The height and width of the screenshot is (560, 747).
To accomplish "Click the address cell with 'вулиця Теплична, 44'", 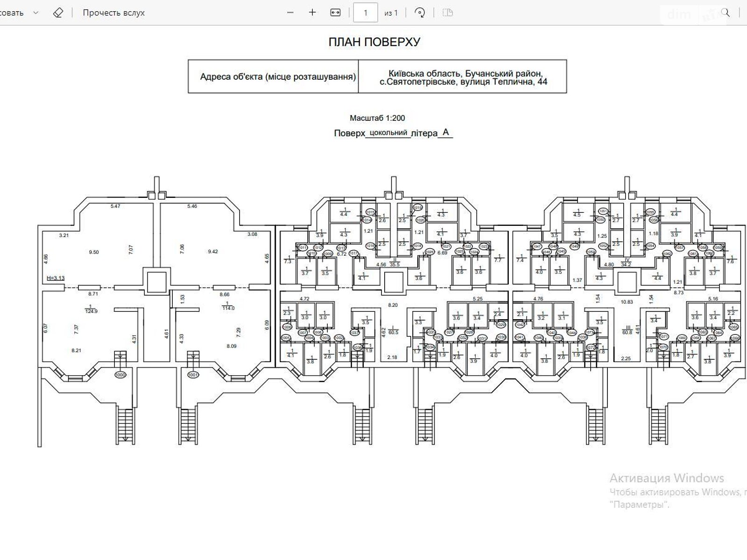I will click(x=463, y=77).
